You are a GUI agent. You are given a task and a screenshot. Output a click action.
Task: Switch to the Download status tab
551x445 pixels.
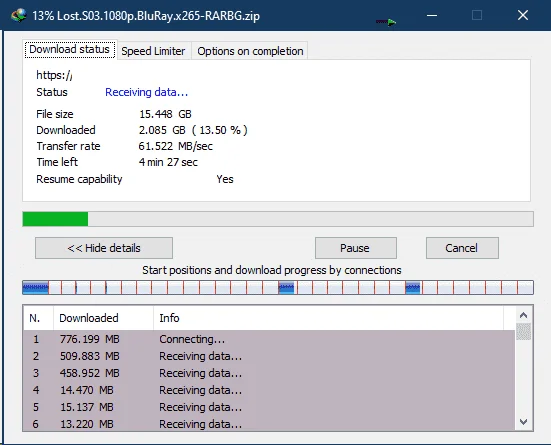pyautogui.click(x=70, y=50)
